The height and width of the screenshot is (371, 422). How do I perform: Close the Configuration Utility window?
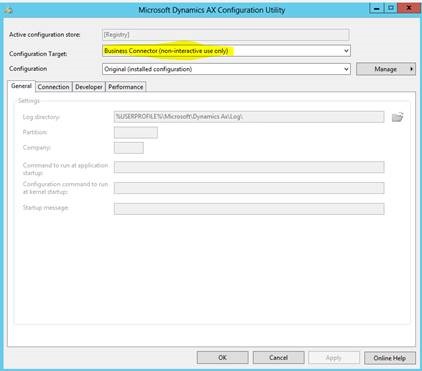click(x=409, y=8)
